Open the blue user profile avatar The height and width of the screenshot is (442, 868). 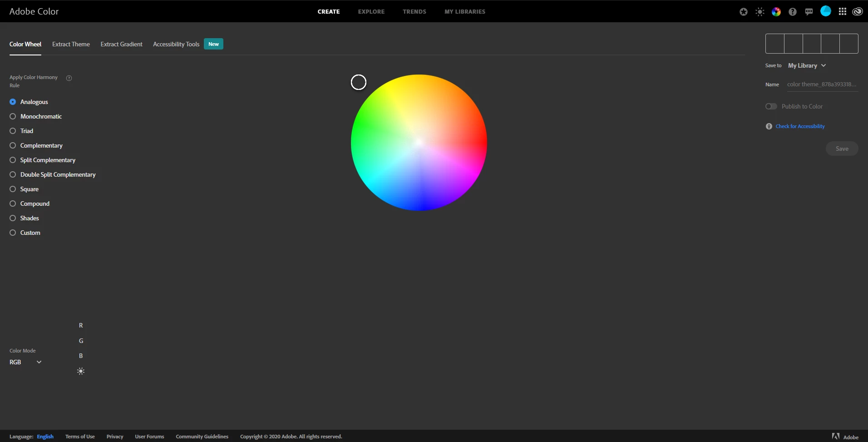(x=826, y=11)
